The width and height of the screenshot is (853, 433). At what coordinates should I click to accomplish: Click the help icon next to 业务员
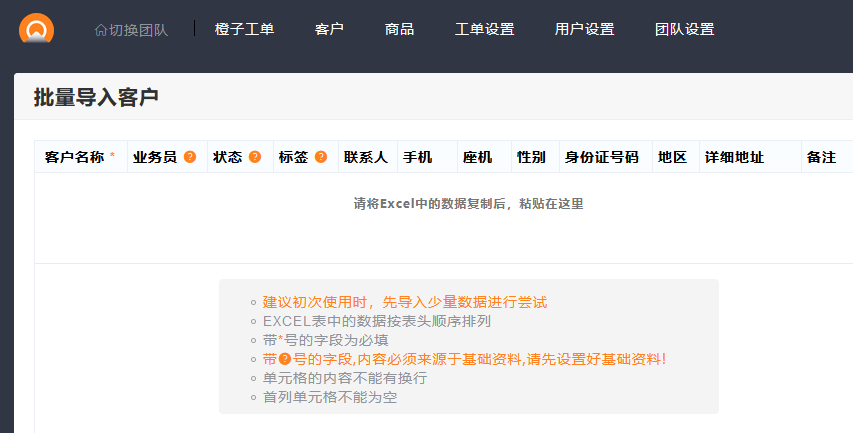[x=190, y=157]
